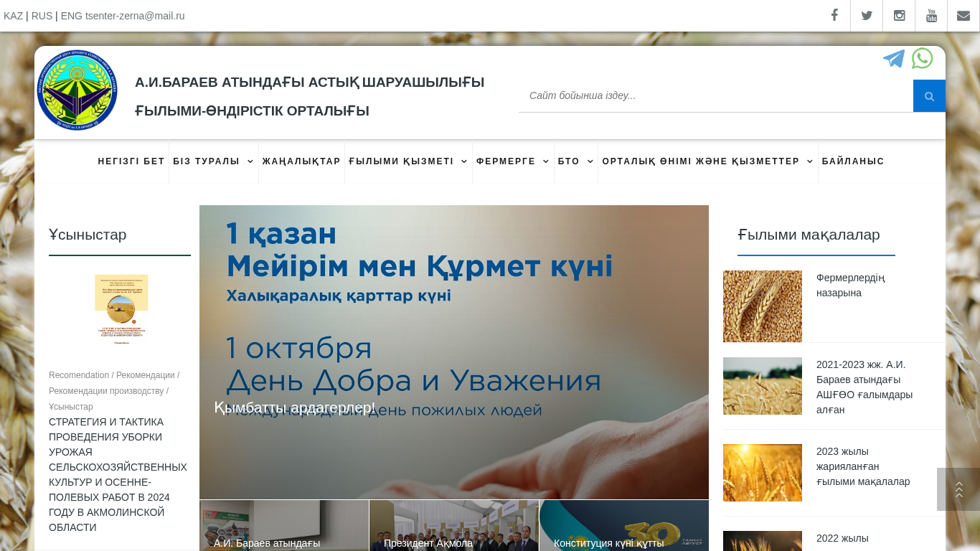Click the Ұсыныстар sidebar heading

coord(88,235)
